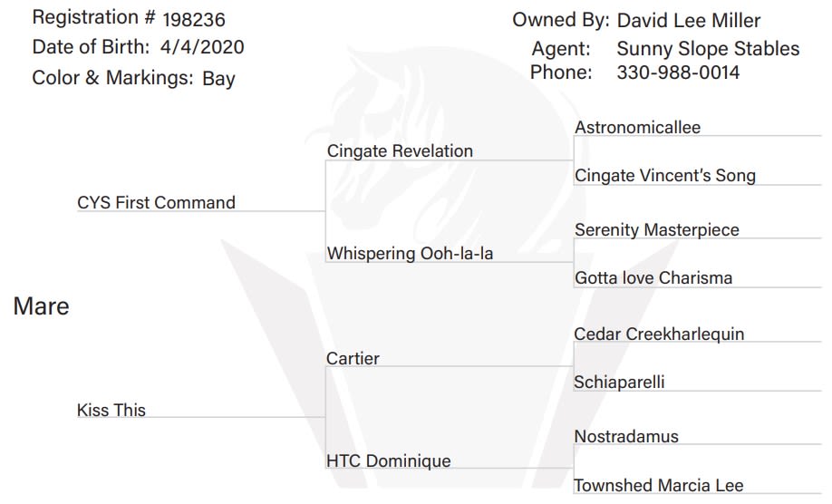832x504 pixels.
Task: Click ancestor Astronomicallee
Action: click(637, 127)
